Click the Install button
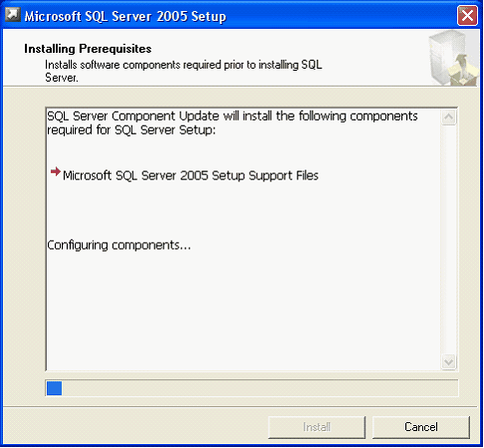 click(317, 427)
